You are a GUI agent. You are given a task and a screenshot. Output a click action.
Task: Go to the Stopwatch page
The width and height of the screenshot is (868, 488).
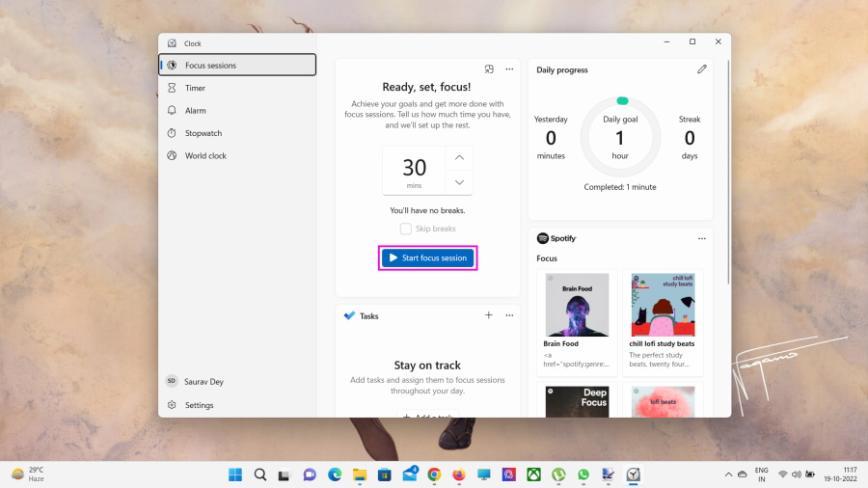(203, 133)
